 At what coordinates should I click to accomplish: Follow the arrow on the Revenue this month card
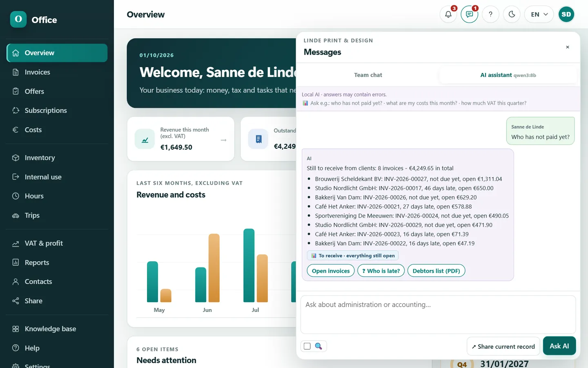click(x=223, y=140)
